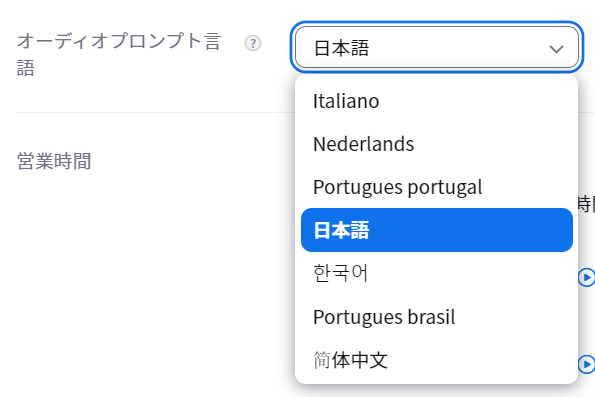Screen dimensions: 595x397
Task: Collapse the list using the chevron arrow
Action: tap(556, 49)
